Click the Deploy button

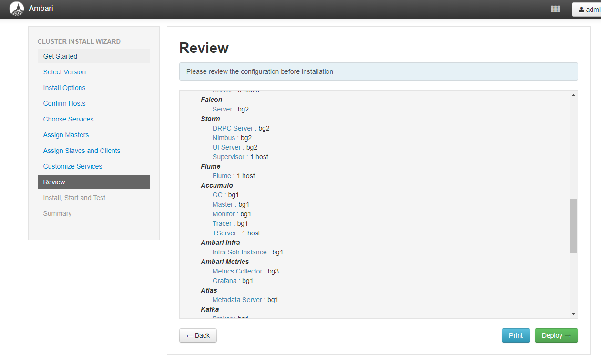coord(556,335)
